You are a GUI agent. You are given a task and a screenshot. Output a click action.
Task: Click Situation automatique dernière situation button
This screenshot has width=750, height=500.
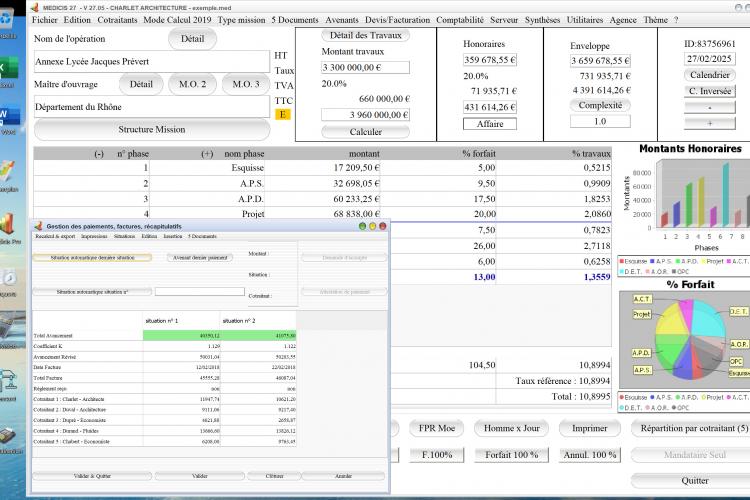92,258
